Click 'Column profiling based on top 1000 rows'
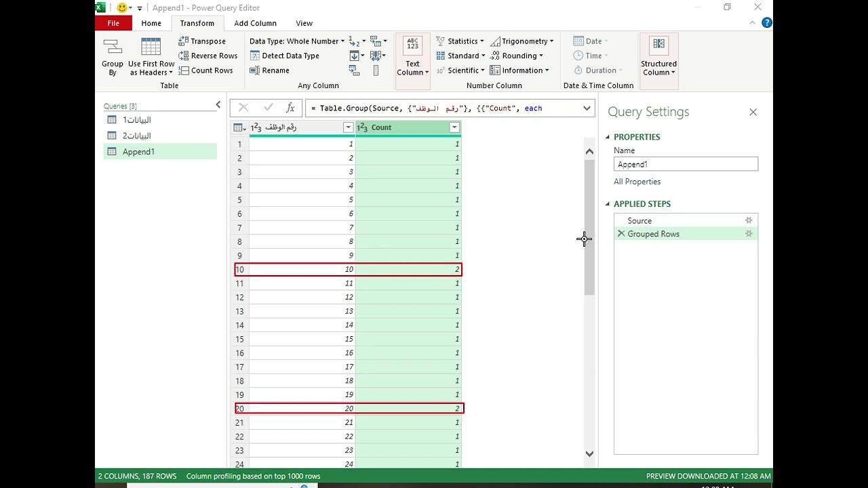Image resolution: width=868 pixels, height=488 pixels. [253, 476]
